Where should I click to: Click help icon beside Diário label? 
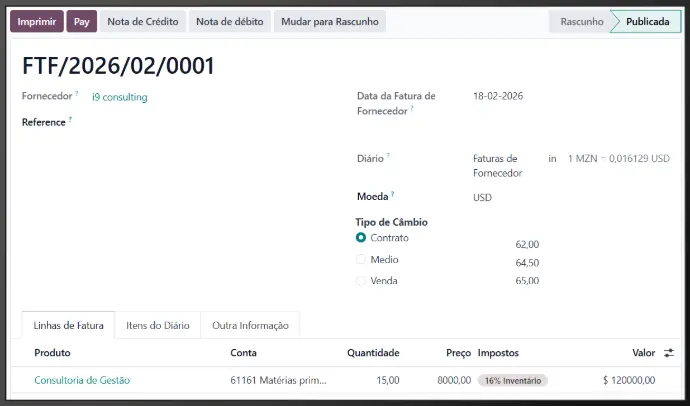point(388,156)
